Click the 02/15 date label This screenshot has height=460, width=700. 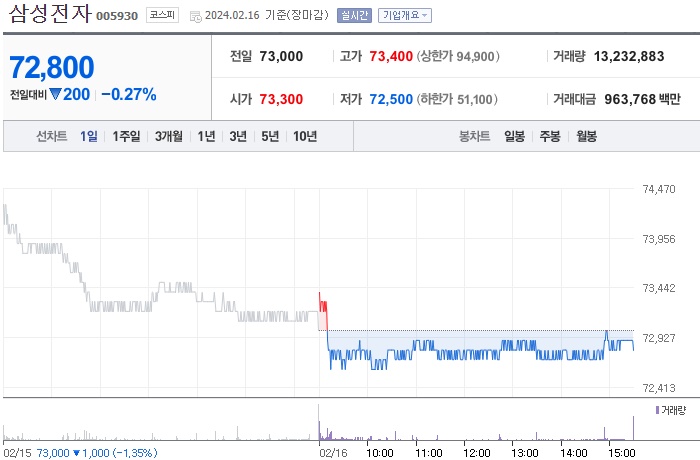pos(17,453)
